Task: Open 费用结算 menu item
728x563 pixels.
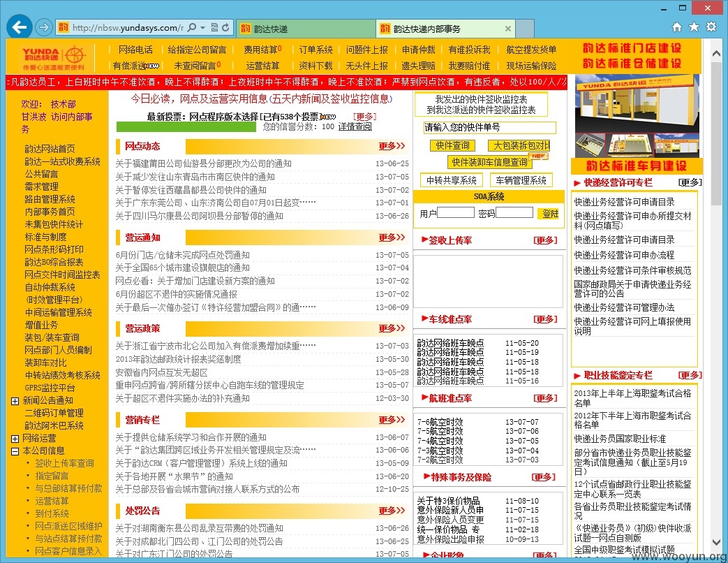Action: click(x=262, y=50)
